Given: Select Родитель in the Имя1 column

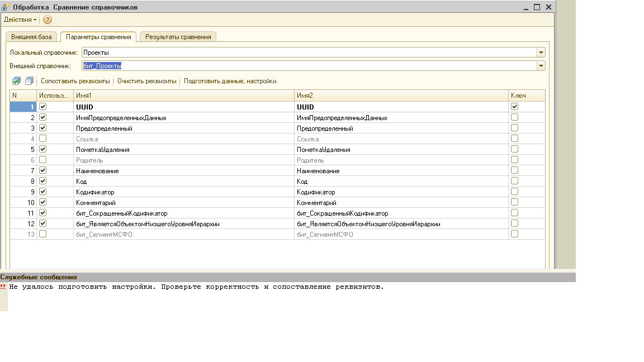Looking at the screenshot, I should (184, 160).
